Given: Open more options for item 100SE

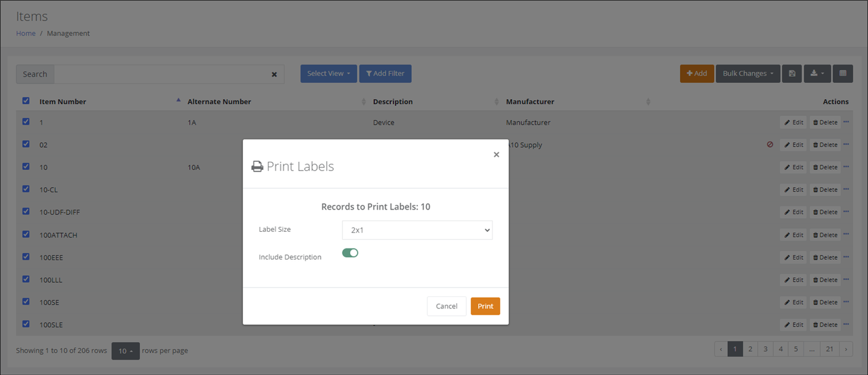Looking at the screenshot, I should pos(846,302).
